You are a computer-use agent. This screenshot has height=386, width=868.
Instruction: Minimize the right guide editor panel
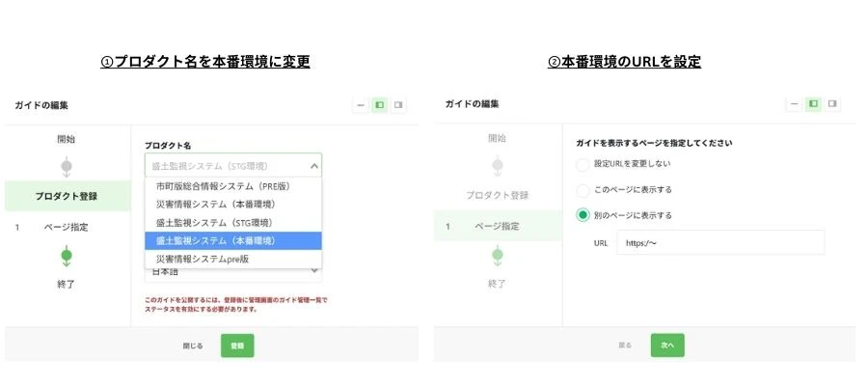795,103
